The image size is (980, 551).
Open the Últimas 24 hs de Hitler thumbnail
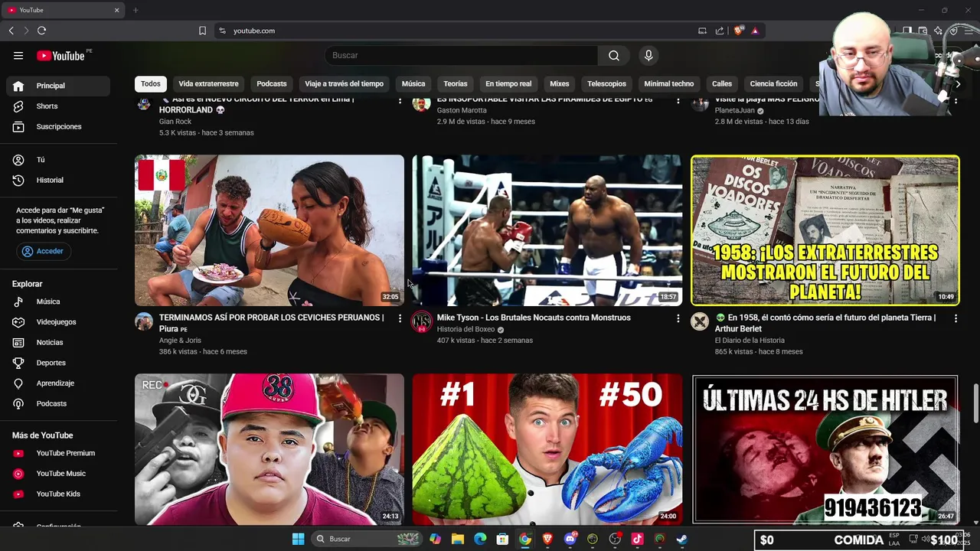[x=825, y=449]
